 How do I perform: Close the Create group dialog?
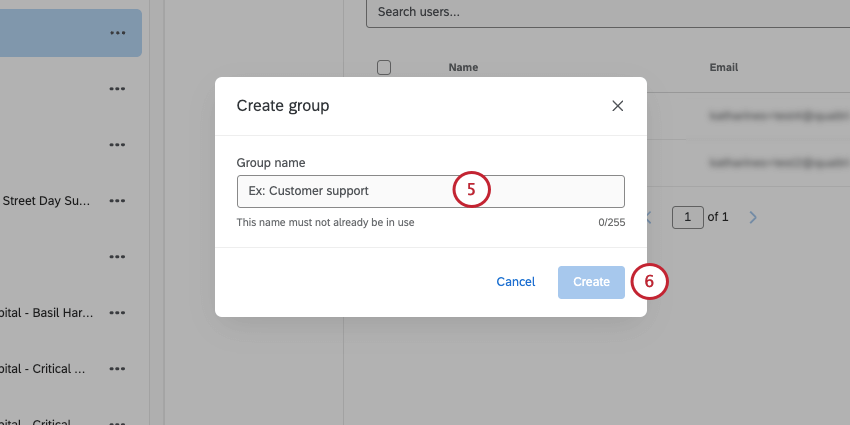point(617,105)
